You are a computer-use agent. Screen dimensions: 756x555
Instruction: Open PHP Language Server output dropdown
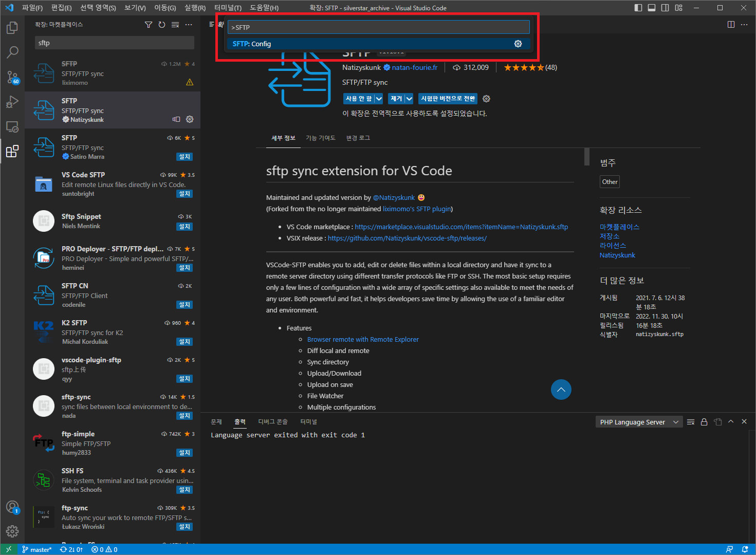pos(639,422)
